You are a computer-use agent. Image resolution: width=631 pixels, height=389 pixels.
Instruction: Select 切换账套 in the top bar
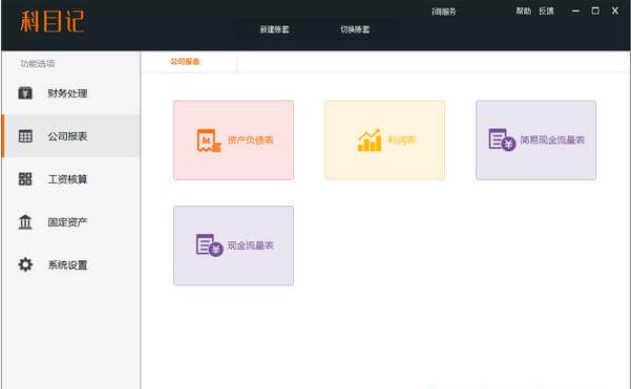[355, 29]
